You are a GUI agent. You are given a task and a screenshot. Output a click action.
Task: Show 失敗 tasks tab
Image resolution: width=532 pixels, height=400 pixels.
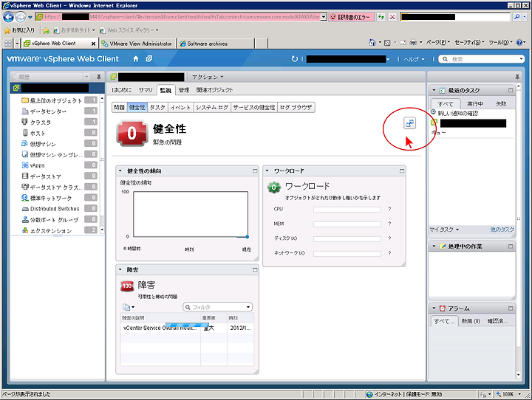click(501, 104)
